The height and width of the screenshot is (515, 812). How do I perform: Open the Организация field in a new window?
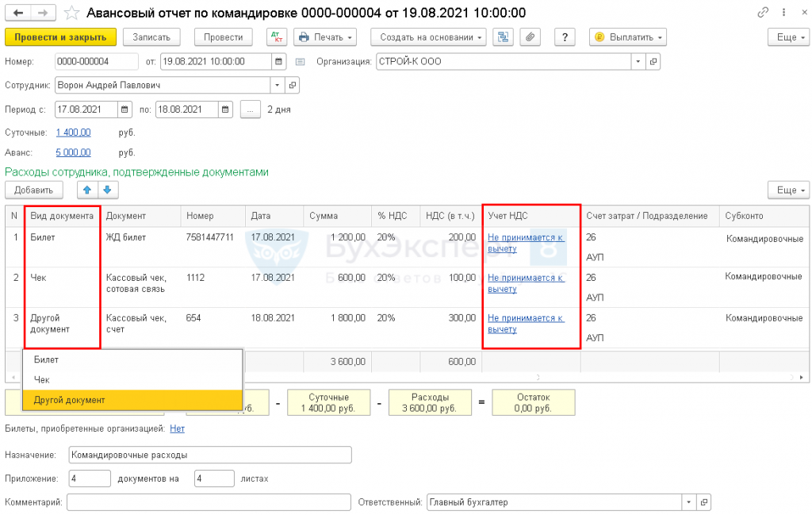point(653,61)
